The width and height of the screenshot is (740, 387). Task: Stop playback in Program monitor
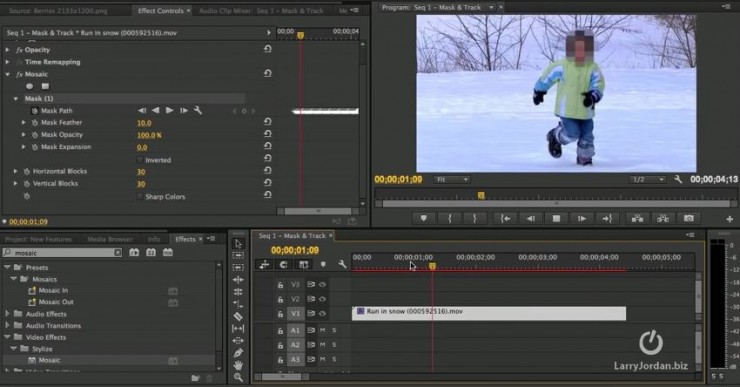pyautogui.click(x=556, y=219)
